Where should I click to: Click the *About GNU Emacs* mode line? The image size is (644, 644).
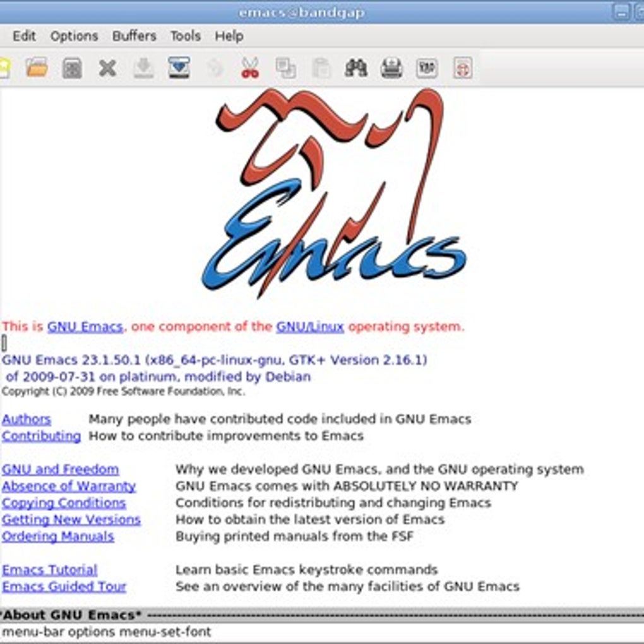(x=322, y=615)
